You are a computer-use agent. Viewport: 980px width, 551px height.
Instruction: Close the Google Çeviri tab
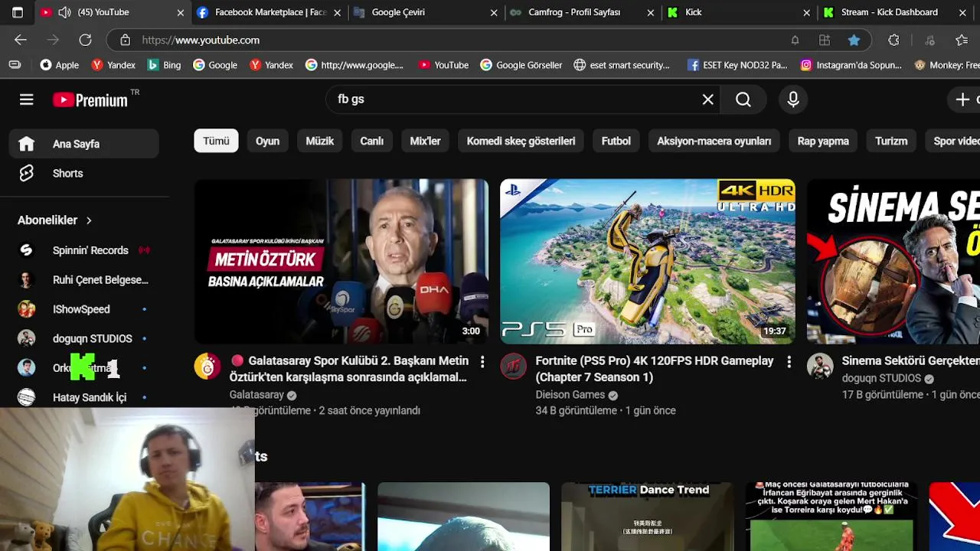tap(494, 12)
